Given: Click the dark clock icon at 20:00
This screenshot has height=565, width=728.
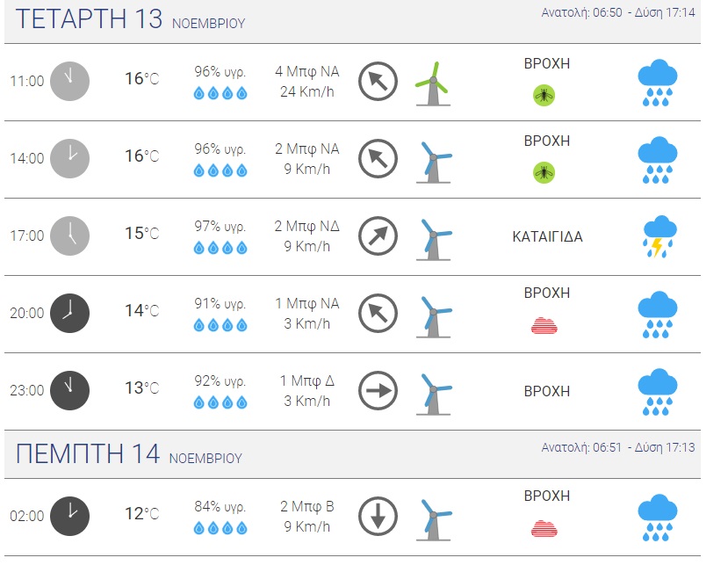Looking at the screenshot, I should click(69, 313).
